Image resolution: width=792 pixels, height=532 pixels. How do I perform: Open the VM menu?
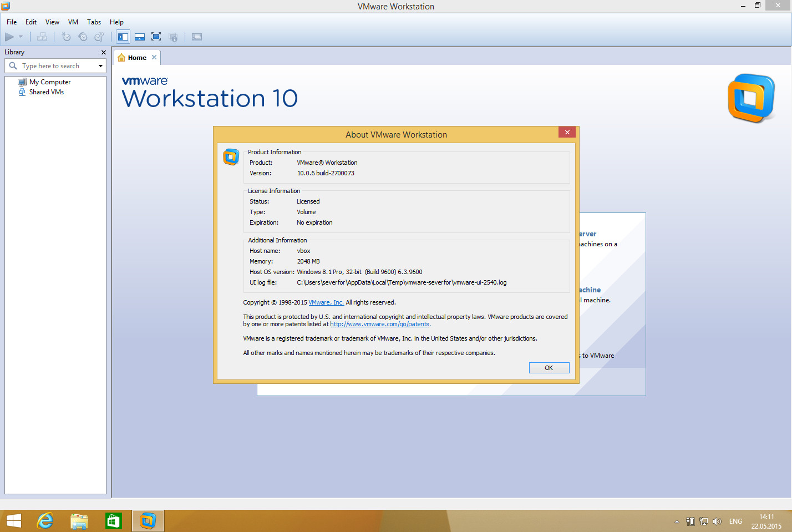point(73,22)
